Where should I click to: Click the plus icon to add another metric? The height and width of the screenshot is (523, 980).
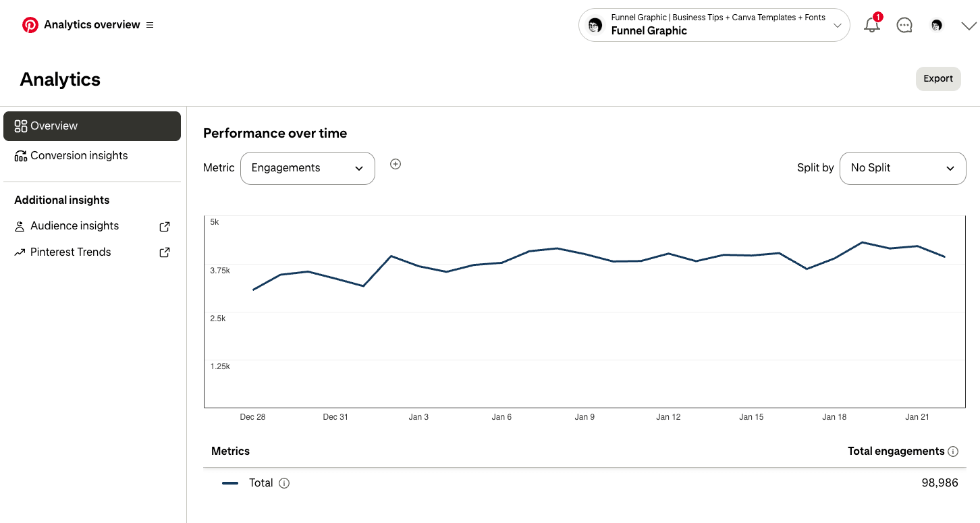pos(396,164)
